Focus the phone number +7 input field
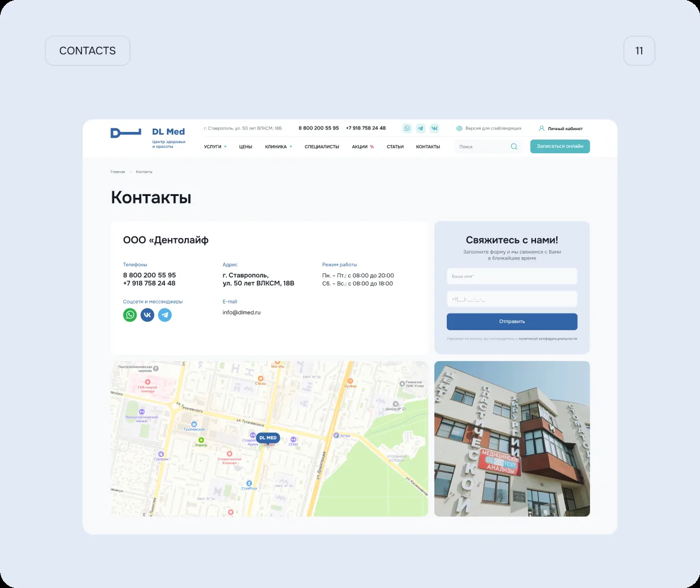The image size is (700, 588). [512, 299]
